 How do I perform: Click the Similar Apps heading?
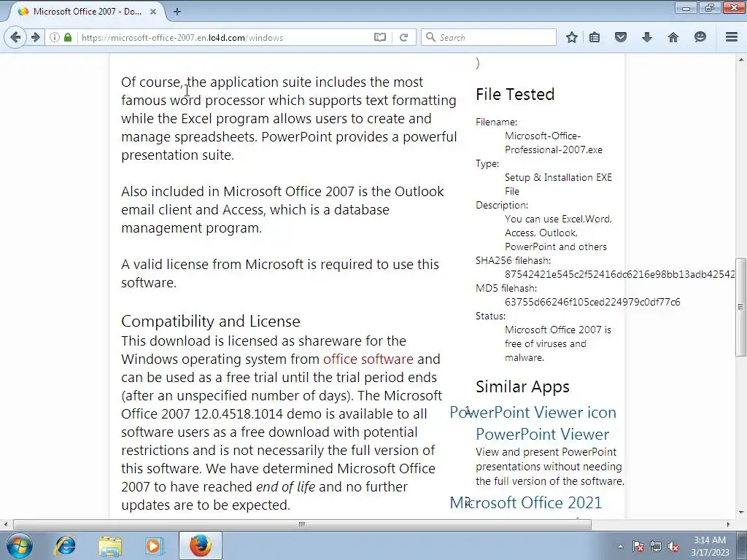coord(522,386)
